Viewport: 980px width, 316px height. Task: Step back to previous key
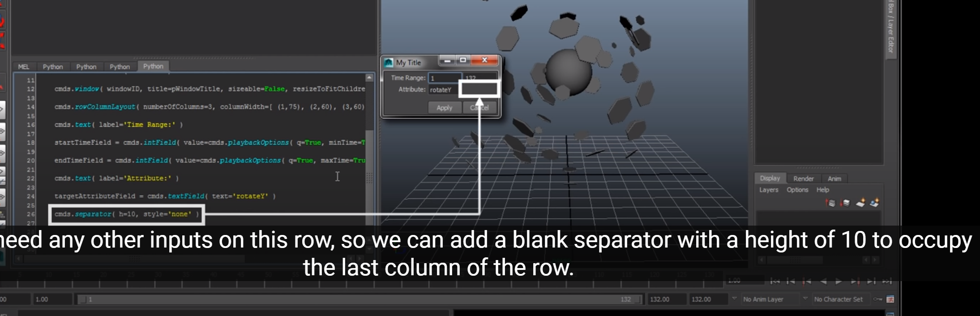coord(807,281)
